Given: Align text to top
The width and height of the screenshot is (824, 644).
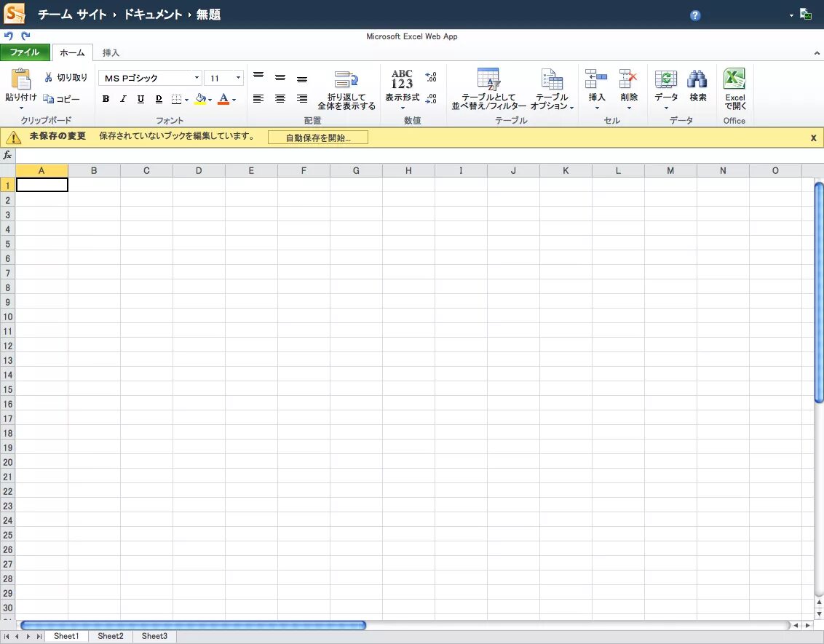Looking at the screenshot, I should 258,76.
